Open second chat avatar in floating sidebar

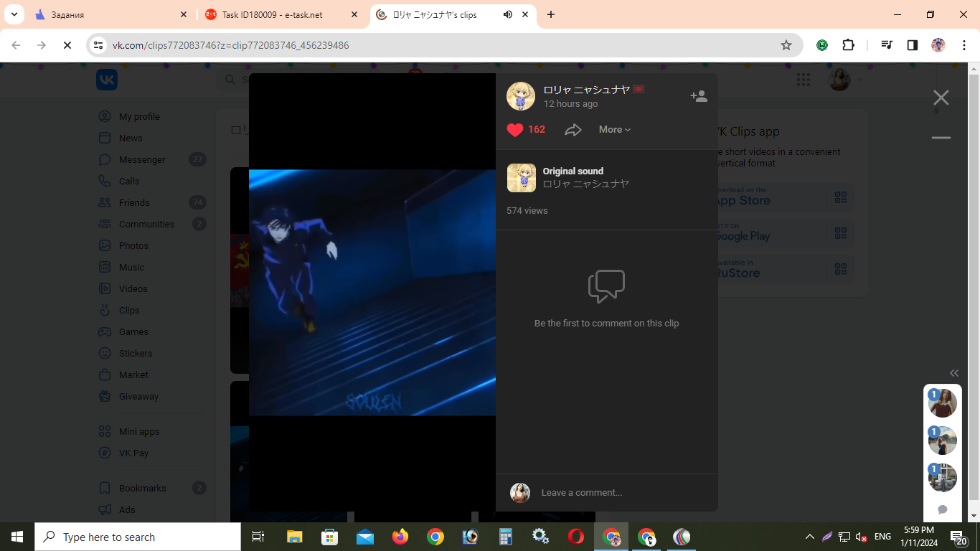point(943,441)
